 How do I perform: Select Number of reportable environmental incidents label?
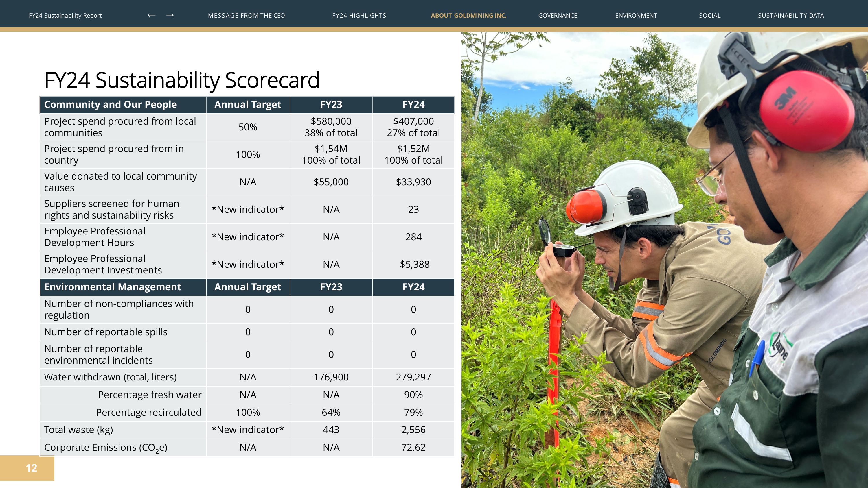pos(98,355)
